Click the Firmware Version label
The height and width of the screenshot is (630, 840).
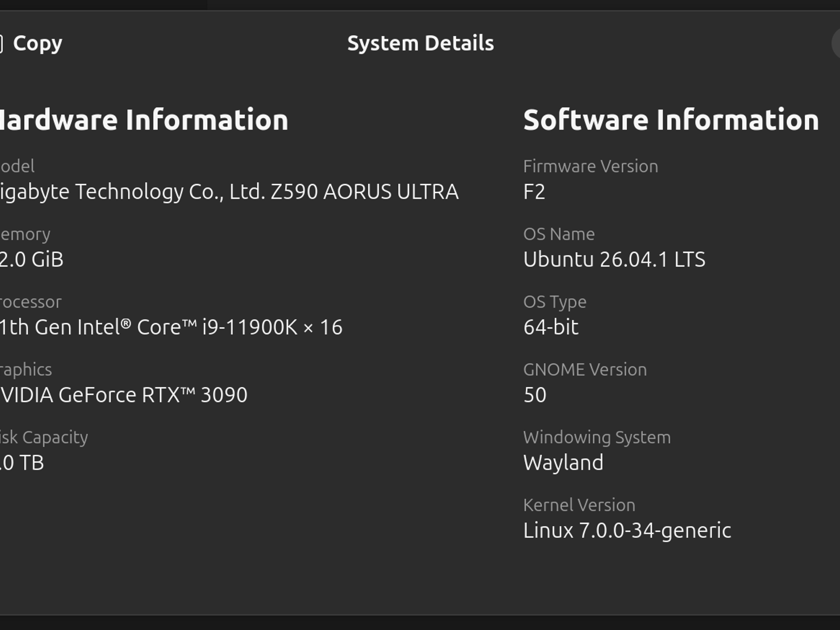[x=591, y=166]
